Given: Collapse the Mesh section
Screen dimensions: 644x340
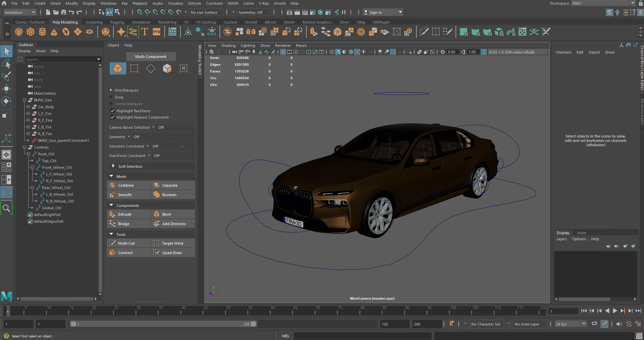Looking at the screenshot, I should 111,176.
